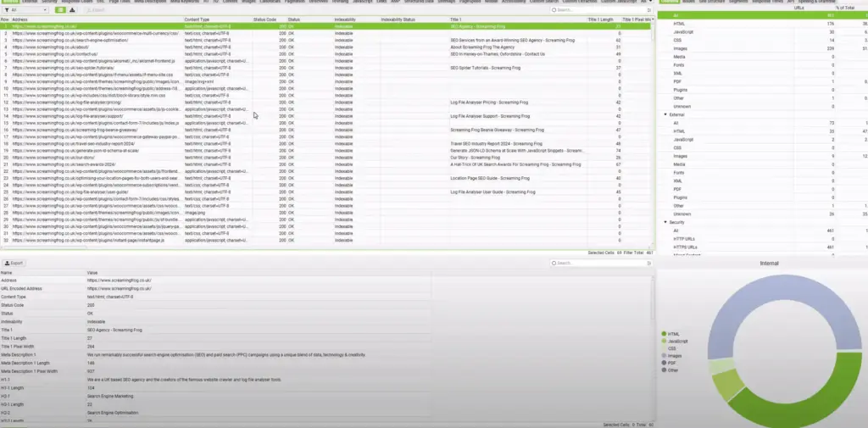Switch to tree view mode icon
The width and height of the screenshot is (868, 428).
pyautogui.click(x=73, y=10)
